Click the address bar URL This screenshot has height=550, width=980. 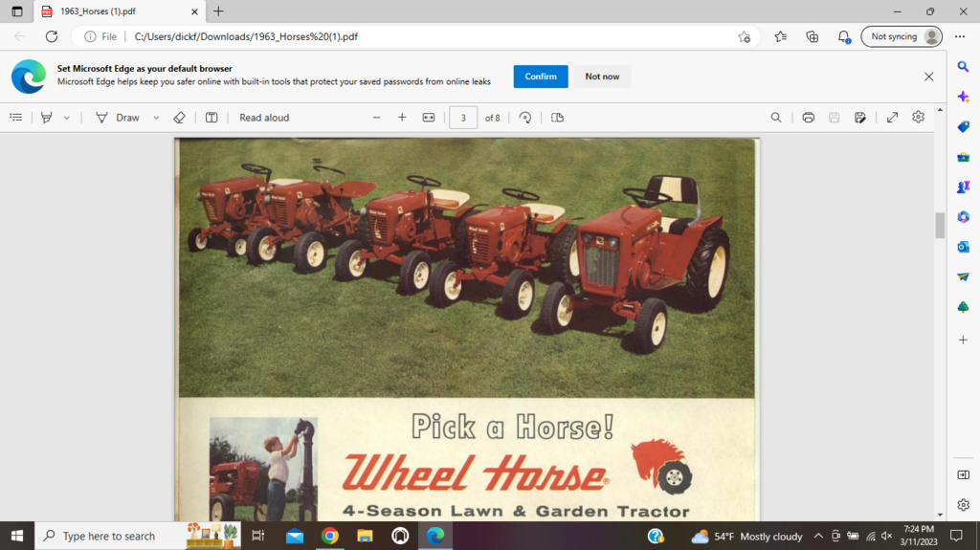246,36
